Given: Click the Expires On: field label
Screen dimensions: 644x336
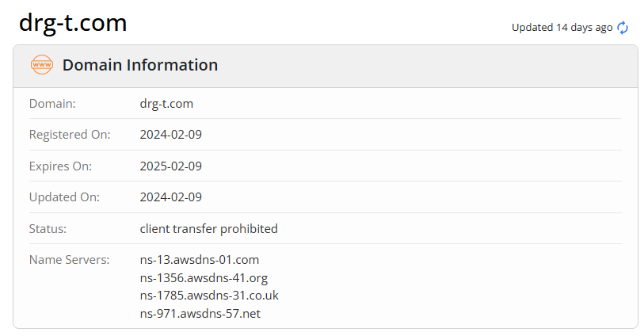Looking at the screenshot, I should coord(61,166).
